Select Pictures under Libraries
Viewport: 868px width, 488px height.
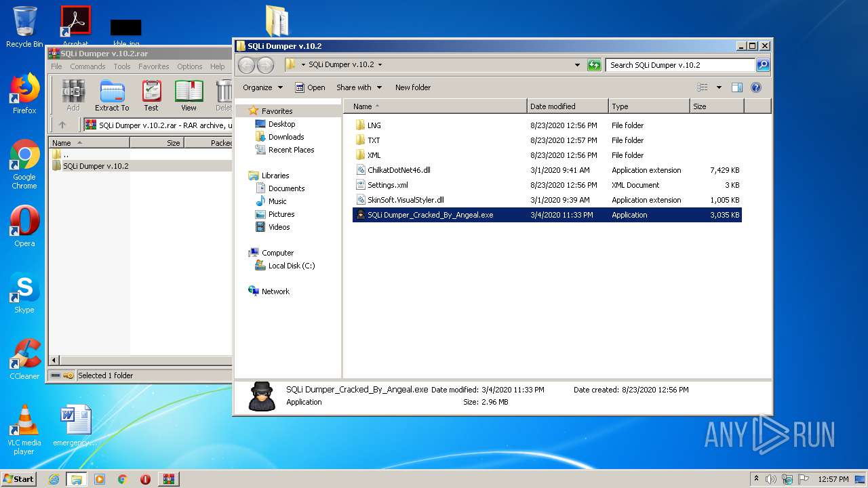[x=281, y=214]
